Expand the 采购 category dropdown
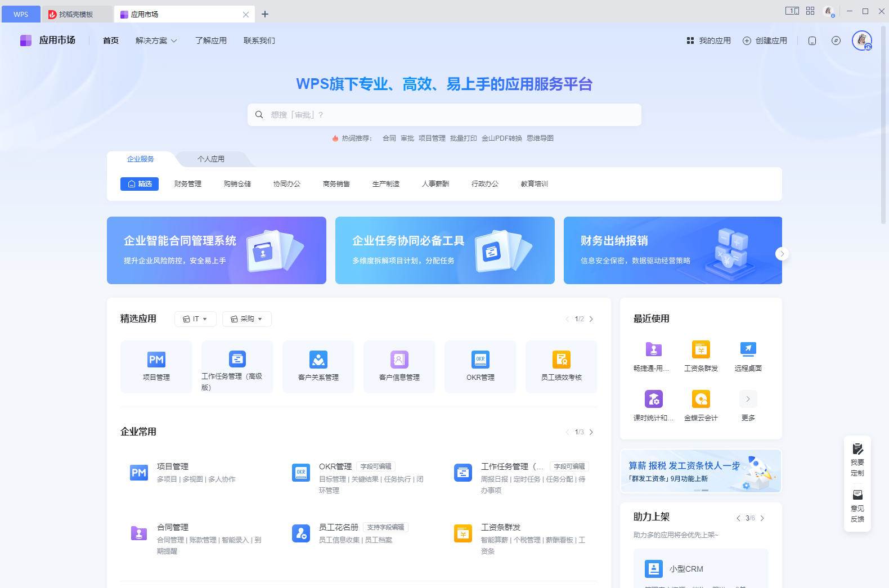This screenshot has height=588, width=889. 247,319
